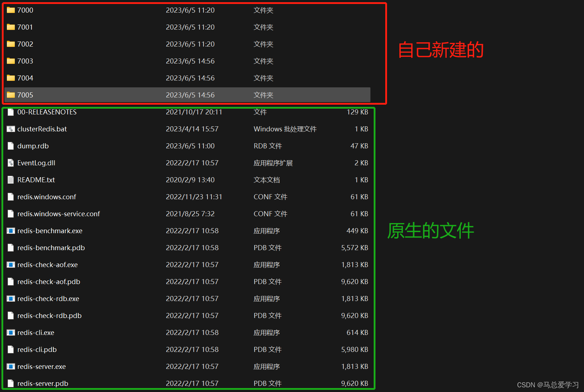The image size is (584, 392).
Task: Click the 7005 folder icon
Action: coord(11,95)
